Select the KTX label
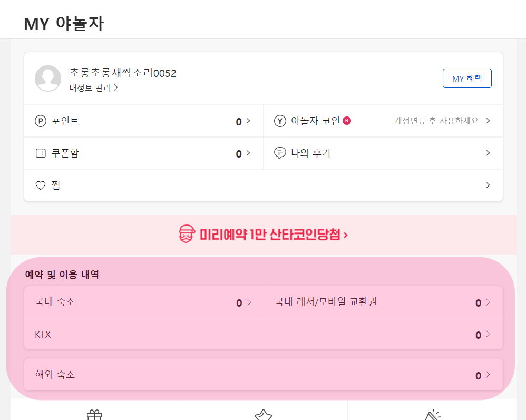 tap(43, 335)
